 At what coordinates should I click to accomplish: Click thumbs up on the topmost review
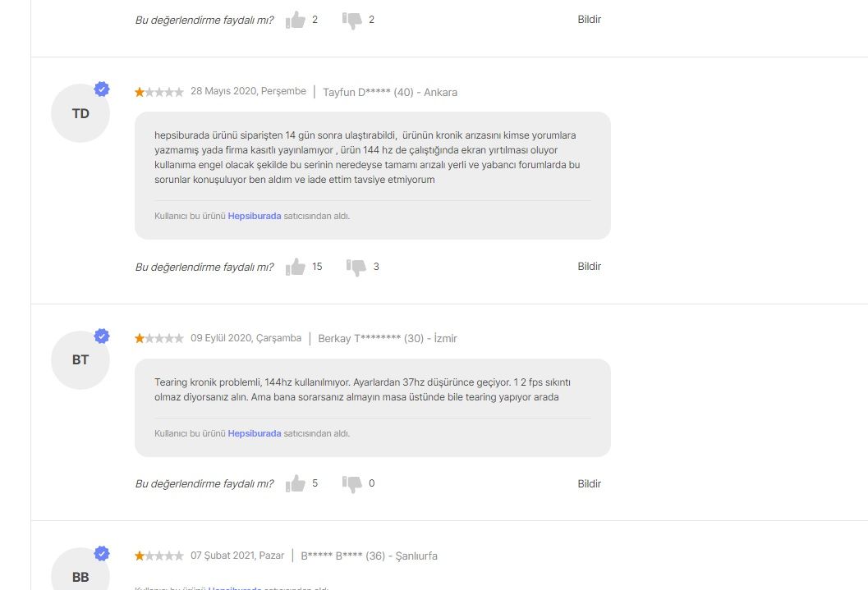(x=295, y=20)
